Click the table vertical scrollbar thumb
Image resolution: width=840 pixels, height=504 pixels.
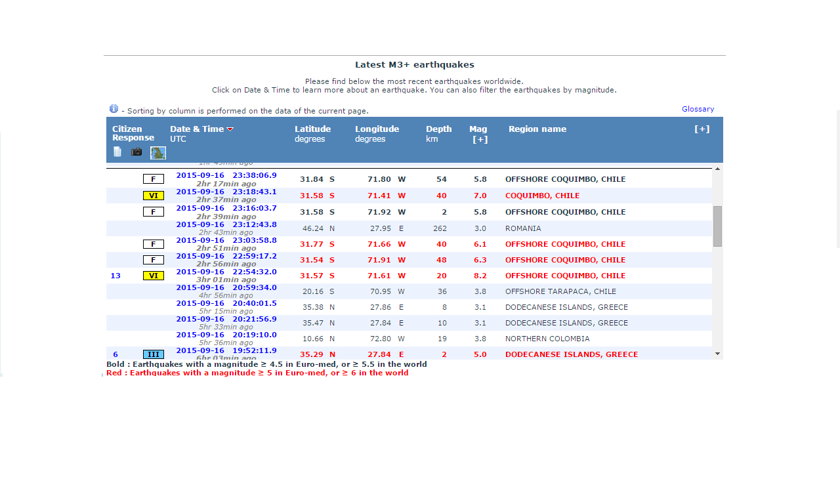(717, 226)
